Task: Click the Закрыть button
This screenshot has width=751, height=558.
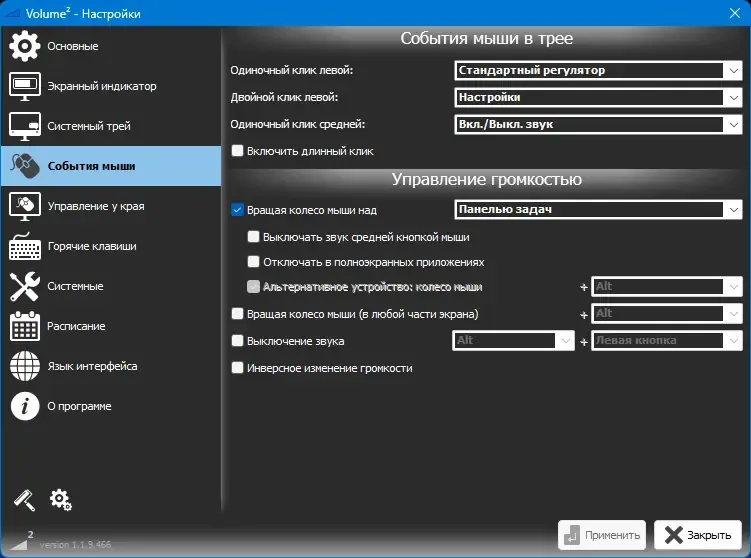Action: click(x=698, y=535)
